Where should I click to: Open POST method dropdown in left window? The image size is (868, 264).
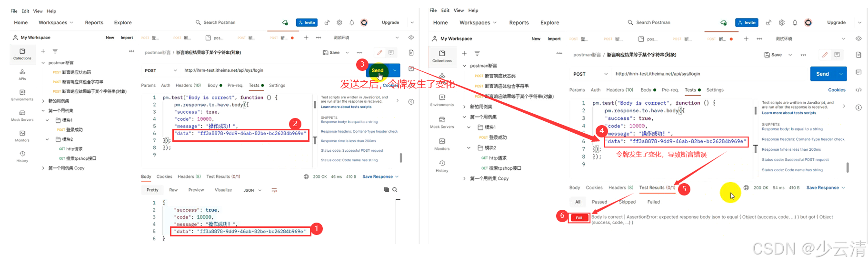(x=161, y=70)
